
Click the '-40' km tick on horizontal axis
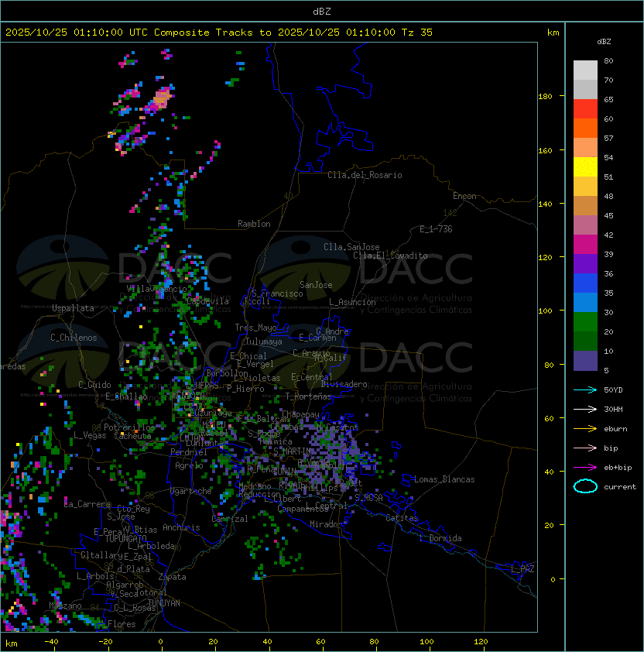(51, 642)
